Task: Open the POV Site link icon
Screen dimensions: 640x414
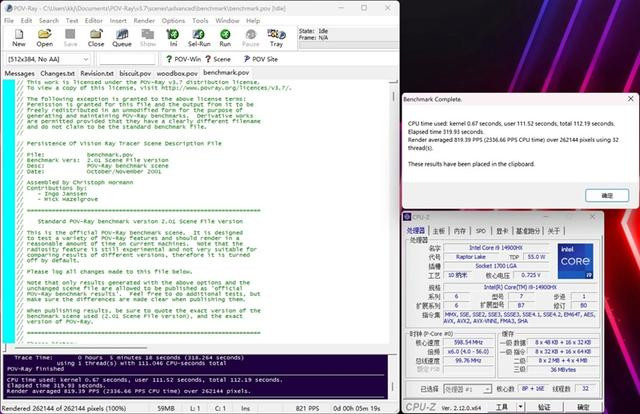Action: click(x=261, y=59)
